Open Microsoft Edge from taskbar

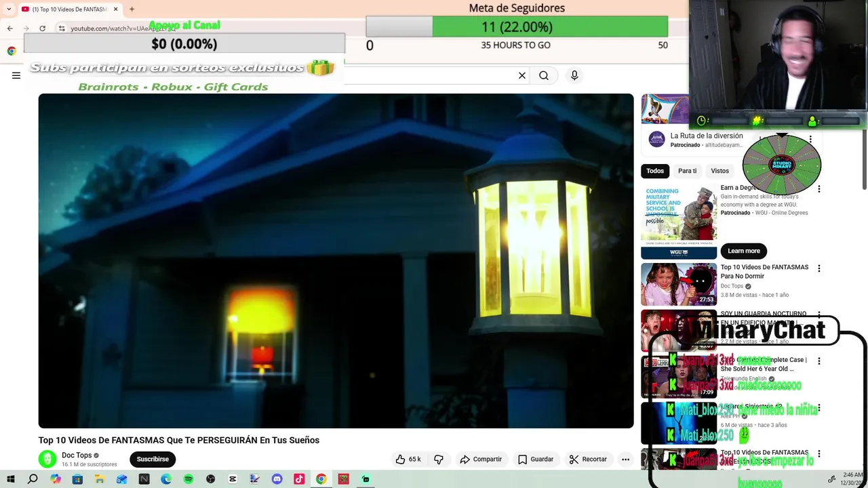pos(166,479)
